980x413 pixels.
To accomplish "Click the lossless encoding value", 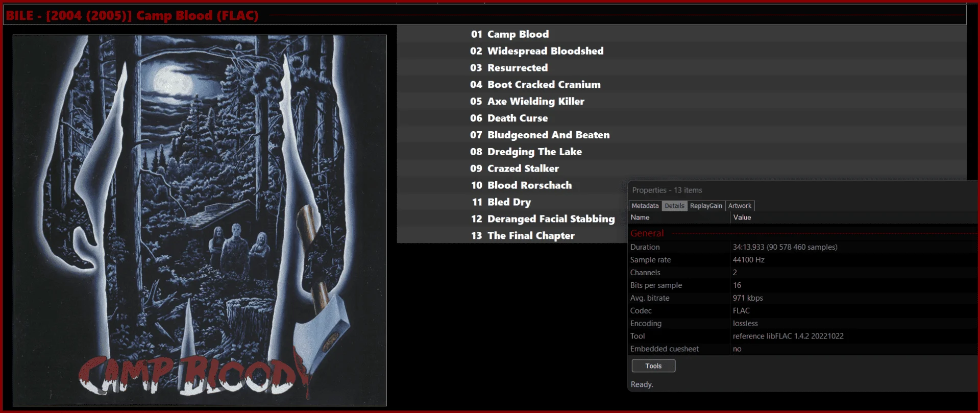I will click(x=745, y=324).
